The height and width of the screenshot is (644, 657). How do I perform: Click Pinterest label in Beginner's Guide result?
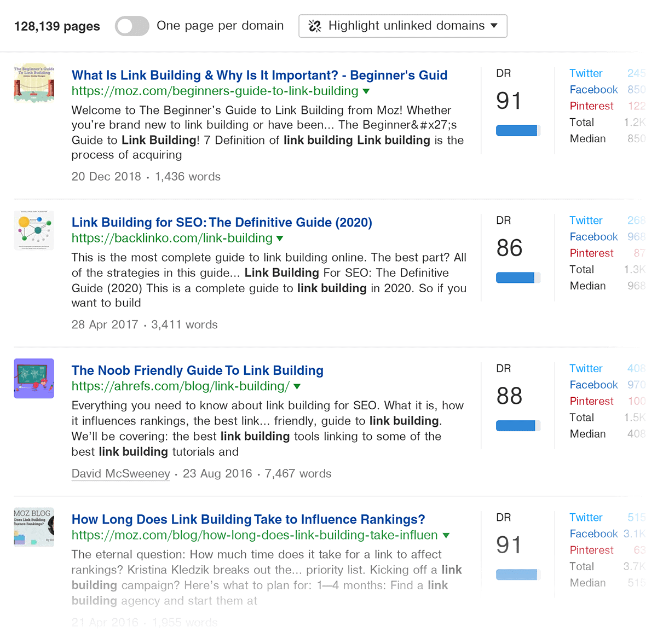click(x=591, y=106)
